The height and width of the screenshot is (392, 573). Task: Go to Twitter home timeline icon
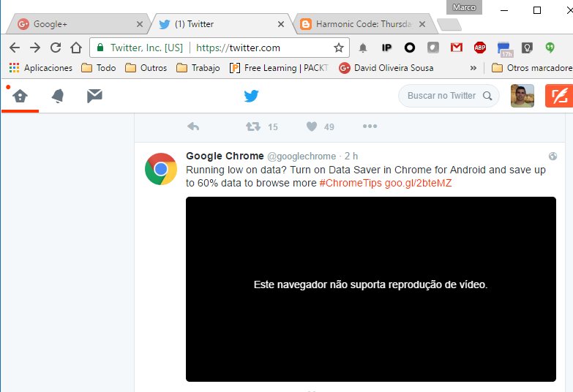[20, 96]
